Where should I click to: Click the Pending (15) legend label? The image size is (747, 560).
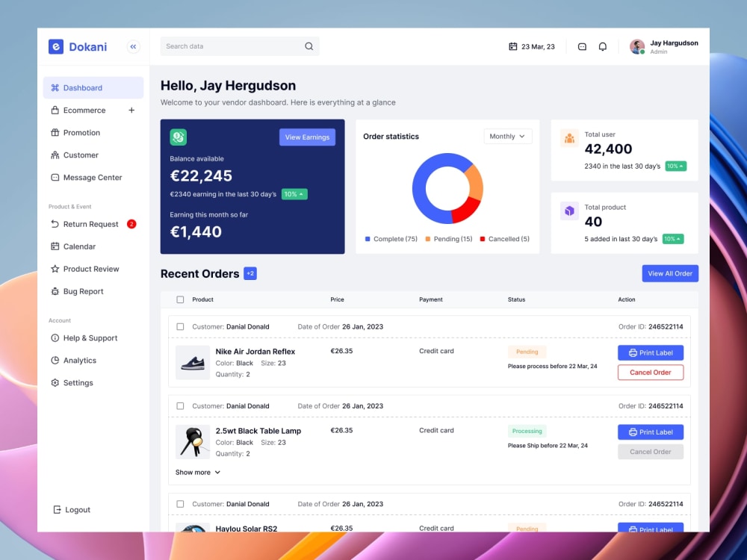[453, 239]
